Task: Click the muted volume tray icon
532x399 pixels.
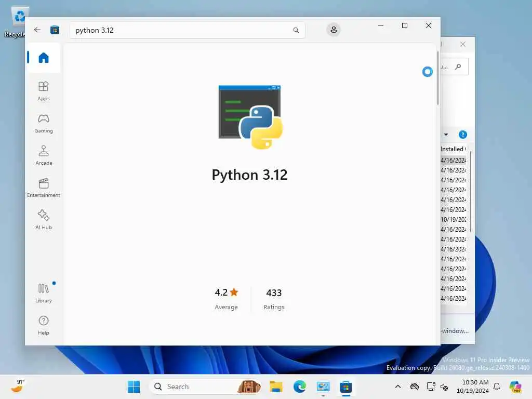Action: point(444,387)
